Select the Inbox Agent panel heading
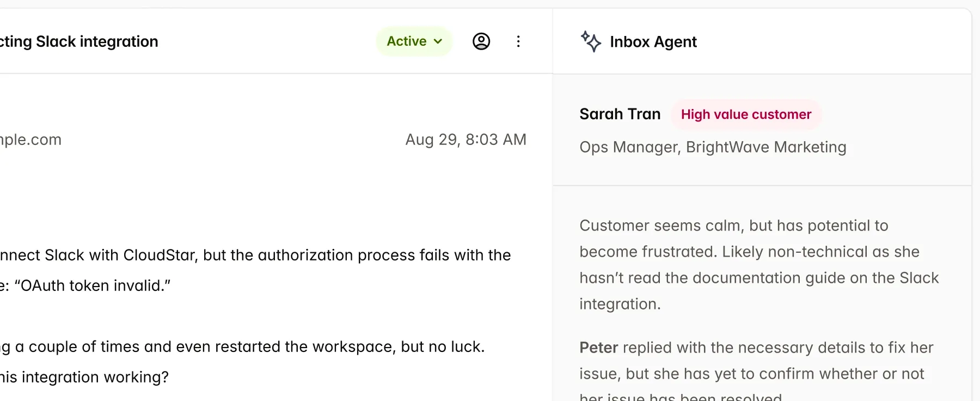Screen dimensions: 980x401 pyautogui.click(x=653, y=42)
